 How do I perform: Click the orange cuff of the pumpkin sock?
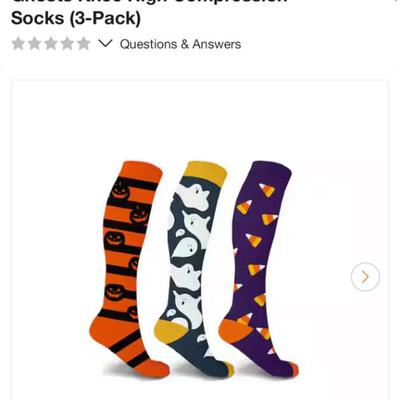141,173
